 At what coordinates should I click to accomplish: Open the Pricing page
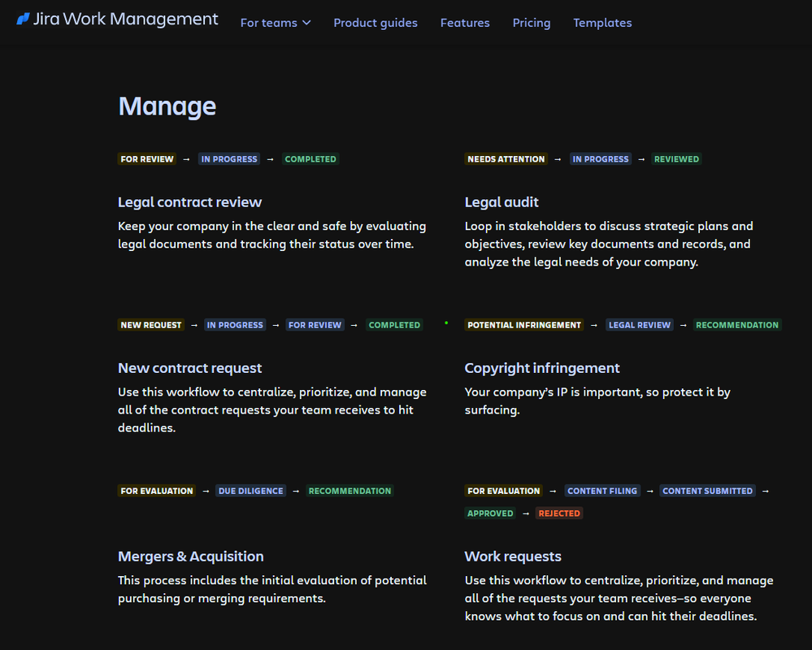[x=532, y=23]
